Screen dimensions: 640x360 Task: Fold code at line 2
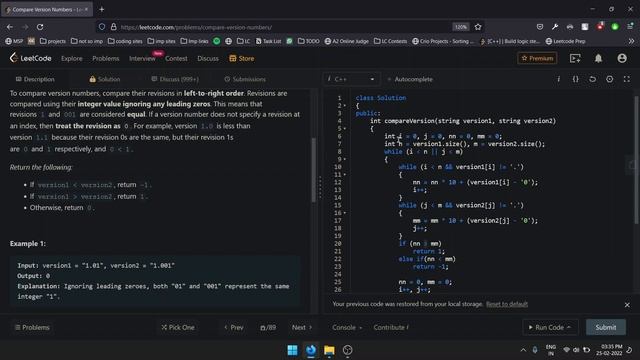[344, 106]
